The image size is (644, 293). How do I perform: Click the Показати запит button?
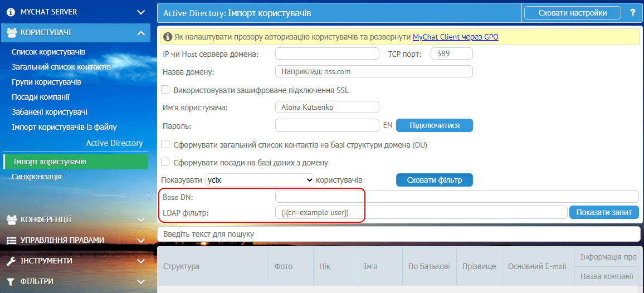(603, 212)
